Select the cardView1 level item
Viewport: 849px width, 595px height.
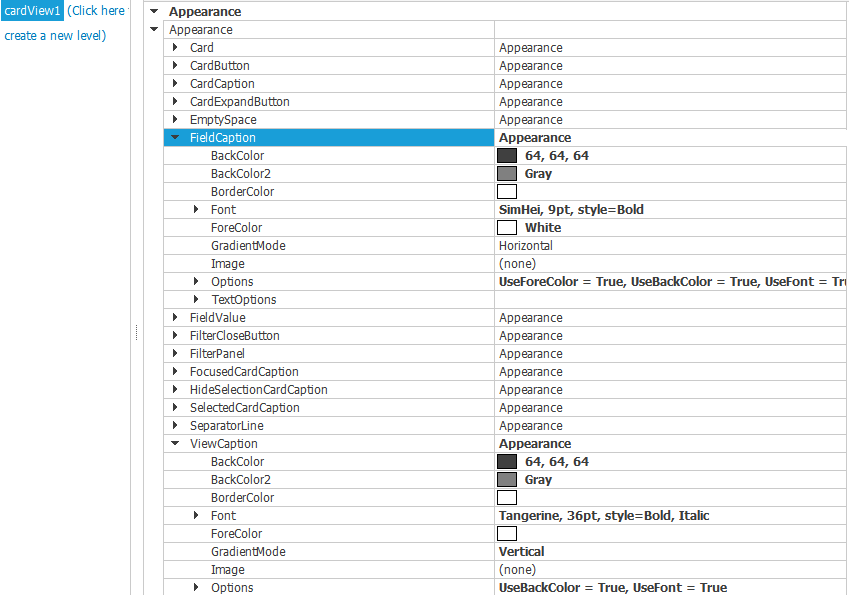pyautogui.click(x=32, y=11)
